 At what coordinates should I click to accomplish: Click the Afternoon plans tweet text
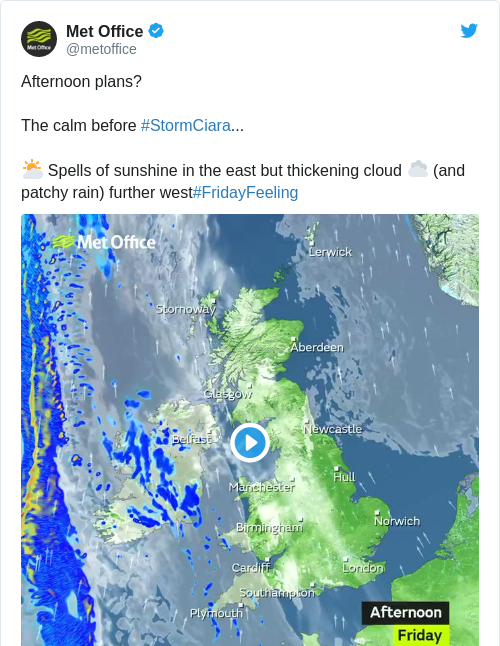tap(81, 81)
